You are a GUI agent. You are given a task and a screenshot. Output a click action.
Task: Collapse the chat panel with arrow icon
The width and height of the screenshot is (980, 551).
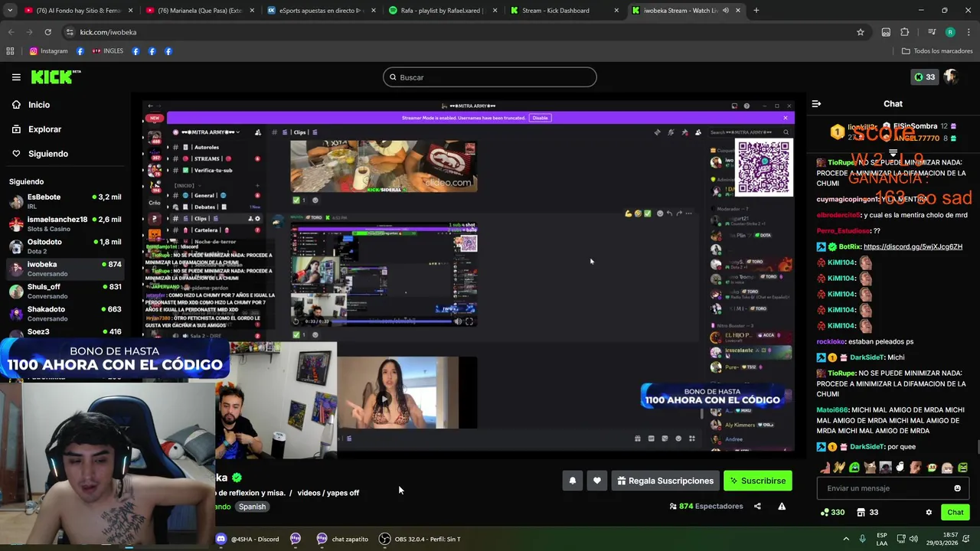click(x=816, y=103)
